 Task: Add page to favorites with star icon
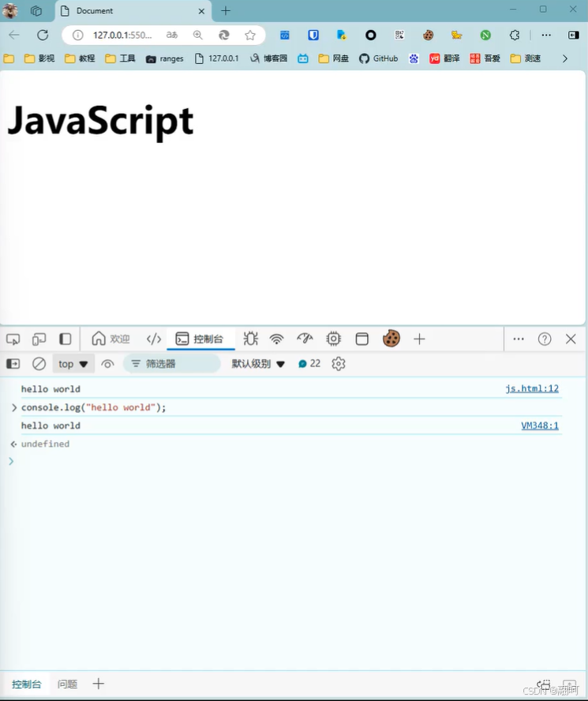(x=250, y=35)
